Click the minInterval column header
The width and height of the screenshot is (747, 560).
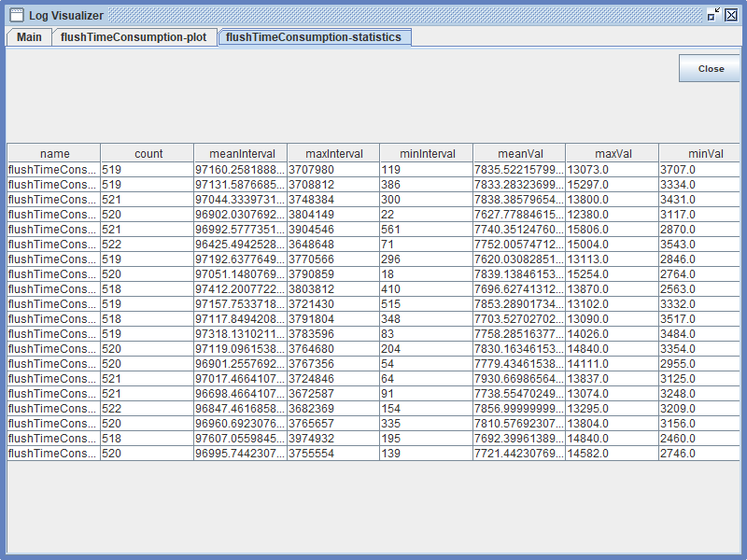click(x=427, y=154)
